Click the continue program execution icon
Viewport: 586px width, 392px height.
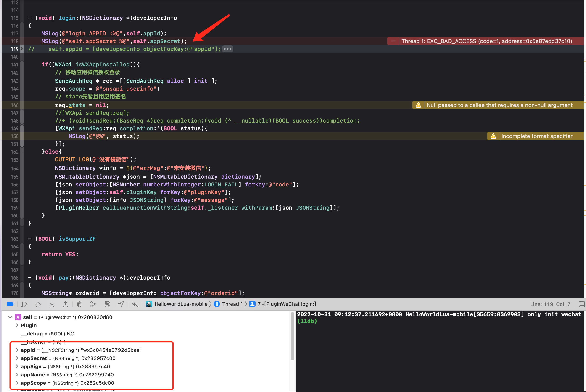(24, 304)
